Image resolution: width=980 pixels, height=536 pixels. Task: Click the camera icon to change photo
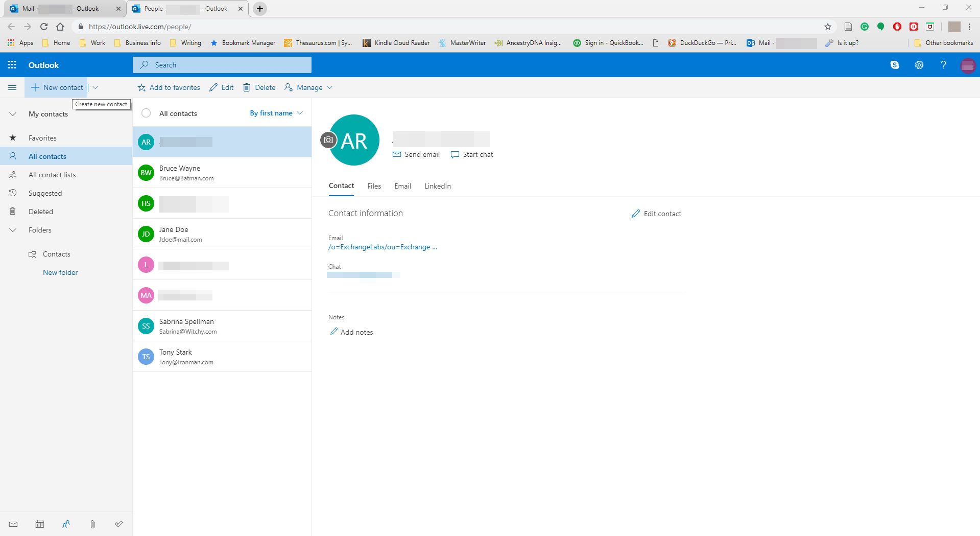328,140
